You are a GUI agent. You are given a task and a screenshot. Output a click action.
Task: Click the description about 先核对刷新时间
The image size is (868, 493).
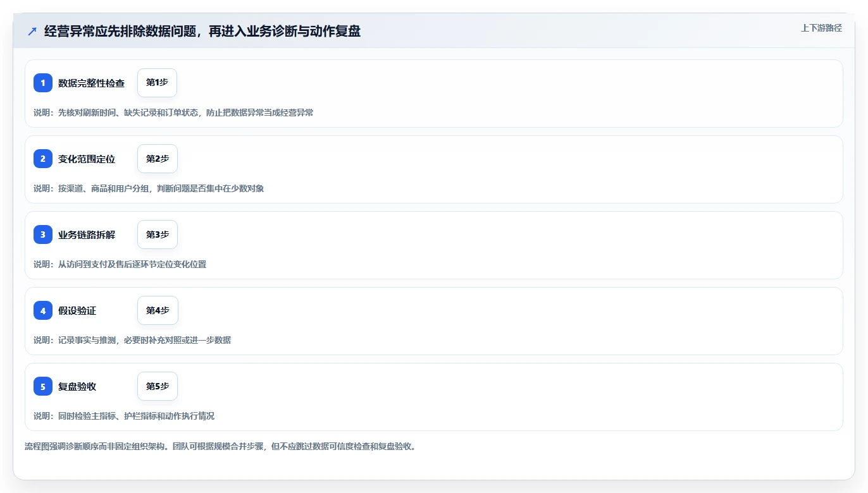point(173,113)
